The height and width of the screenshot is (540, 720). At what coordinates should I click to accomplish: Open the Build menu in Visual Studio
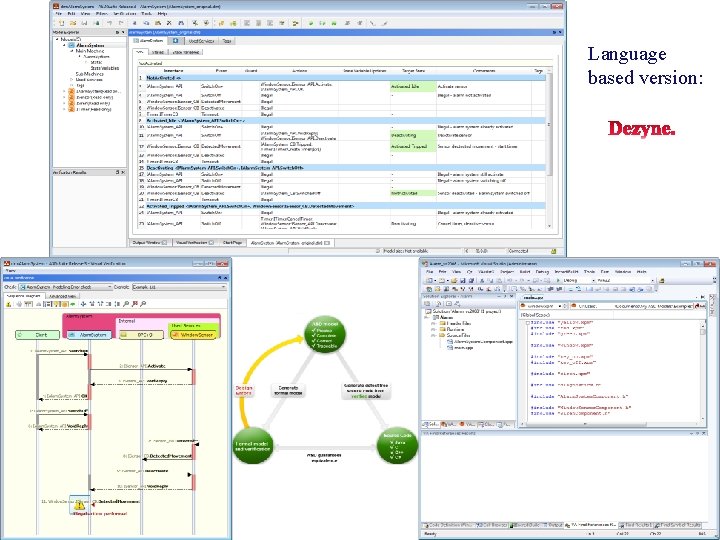525,272
